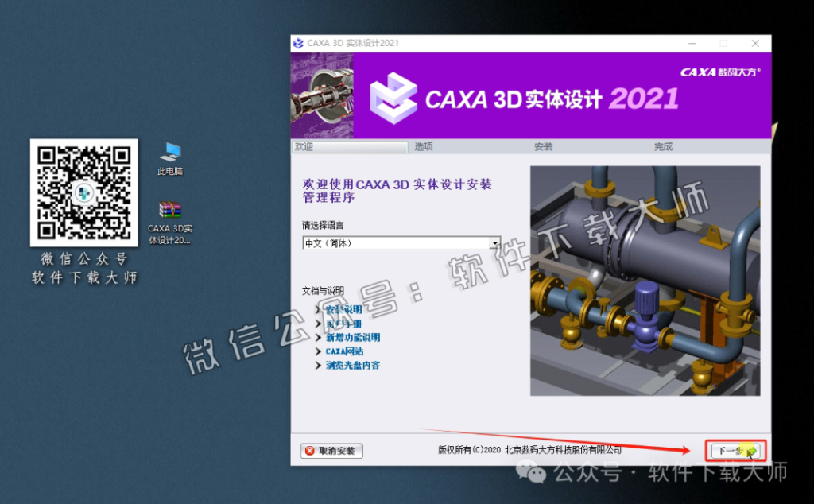Click the turbine image in banner
The image size is (814, 504).
(x=322, y=95)
